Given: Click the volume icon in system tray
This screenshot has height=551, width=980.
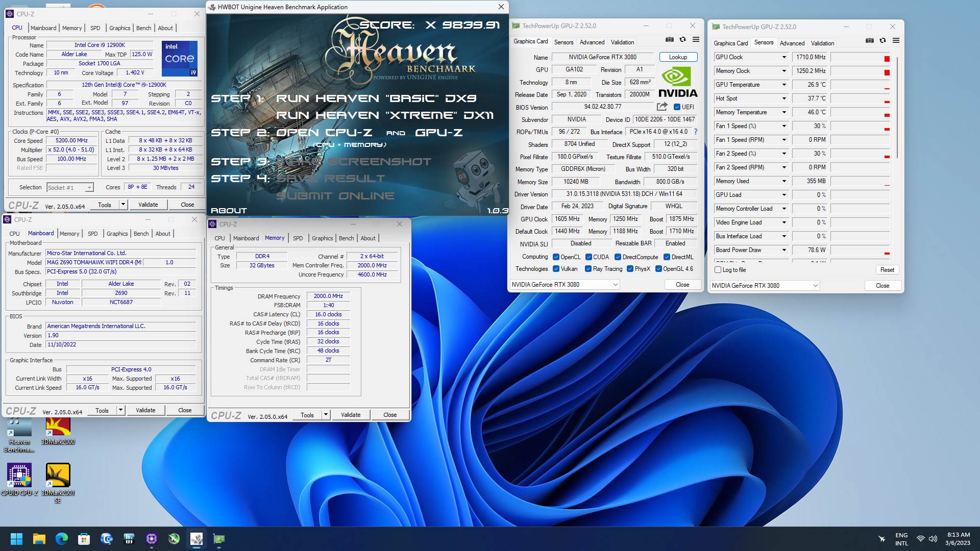Looking at the screenshot, I should click(x=933, y=539).
